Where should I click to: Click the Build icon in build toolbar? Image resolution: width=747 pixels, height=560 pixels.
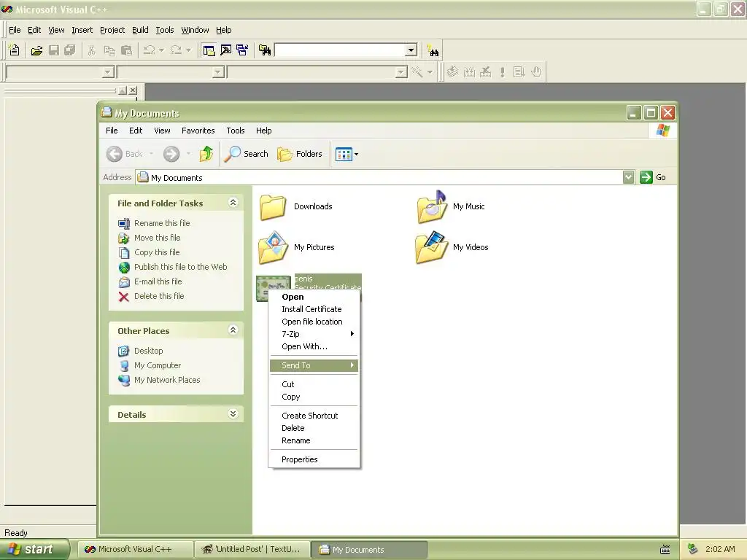point(469,72)
